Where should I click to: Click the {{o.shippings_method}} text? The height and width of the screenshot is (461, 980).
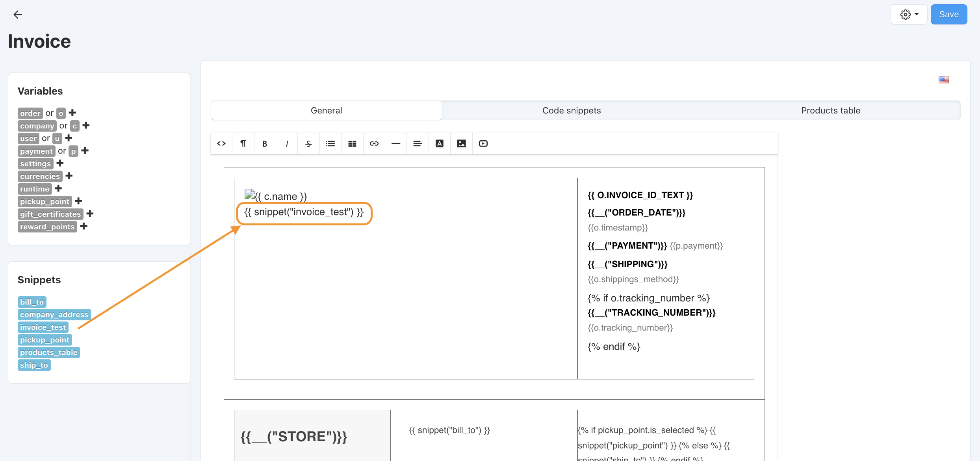(633, 279)
